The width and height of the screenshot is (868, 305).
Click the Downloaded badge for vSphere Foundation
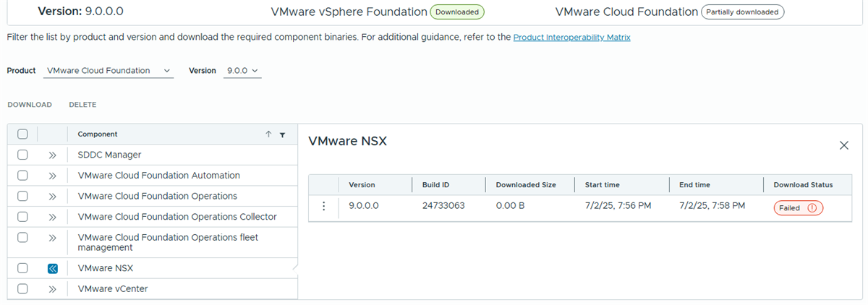457,12
